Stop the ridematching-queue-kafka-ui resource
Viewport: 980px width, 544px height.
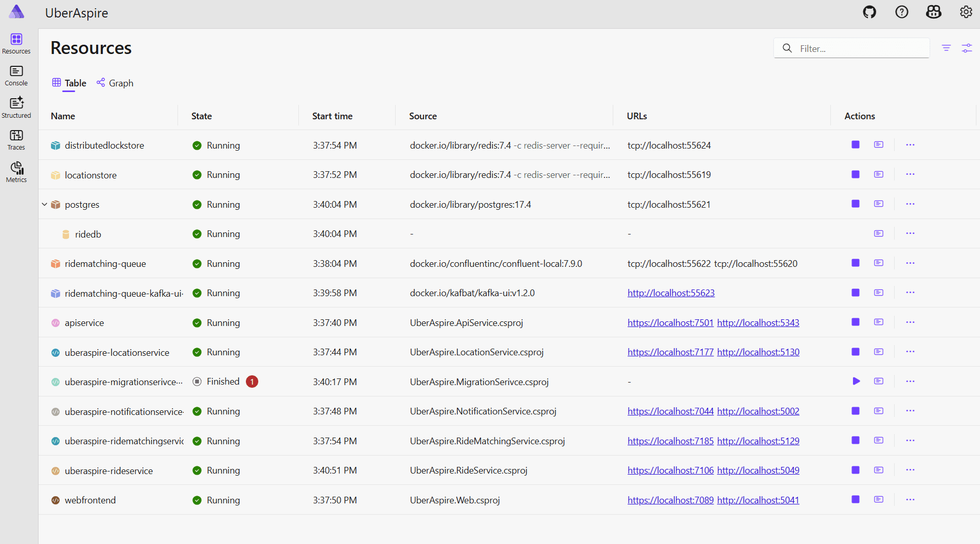pos(856,293)
